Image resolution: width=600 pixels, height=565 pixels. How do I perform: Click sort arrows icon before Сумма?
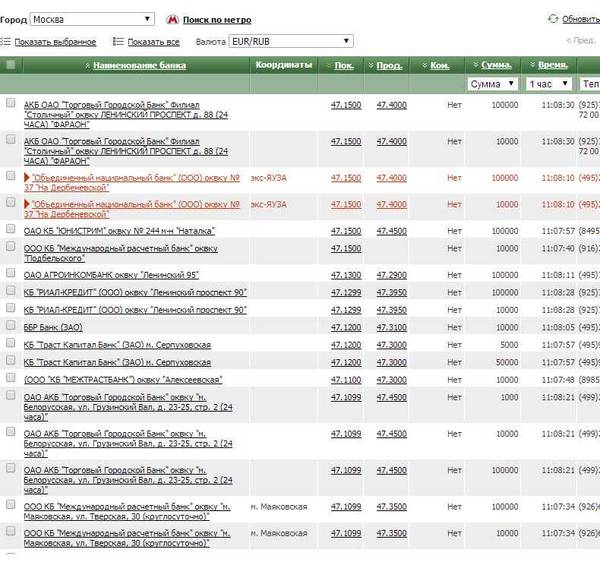[x=476, y=65]
